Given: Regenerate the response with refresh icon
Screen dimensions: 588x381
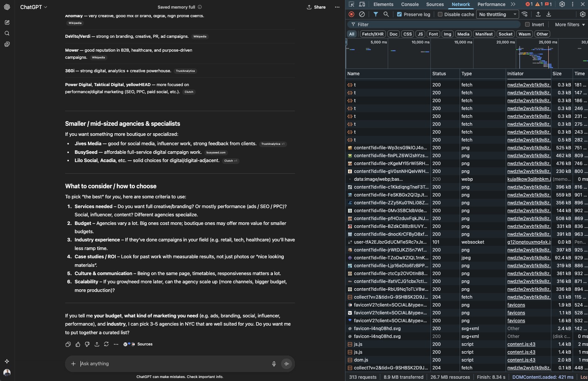Looking at the screenshot, I should [x=106, y=344].
